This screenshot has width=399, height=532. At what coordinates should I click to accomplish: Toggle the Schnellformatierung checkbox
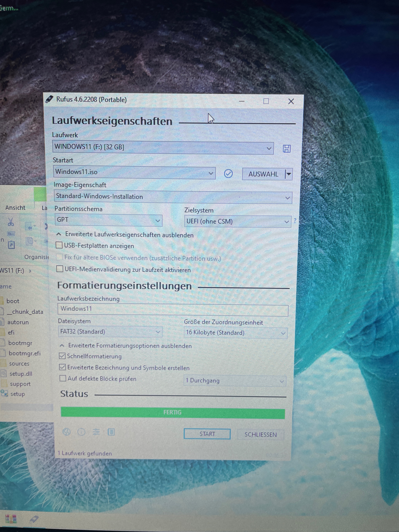tap(62, 356)
